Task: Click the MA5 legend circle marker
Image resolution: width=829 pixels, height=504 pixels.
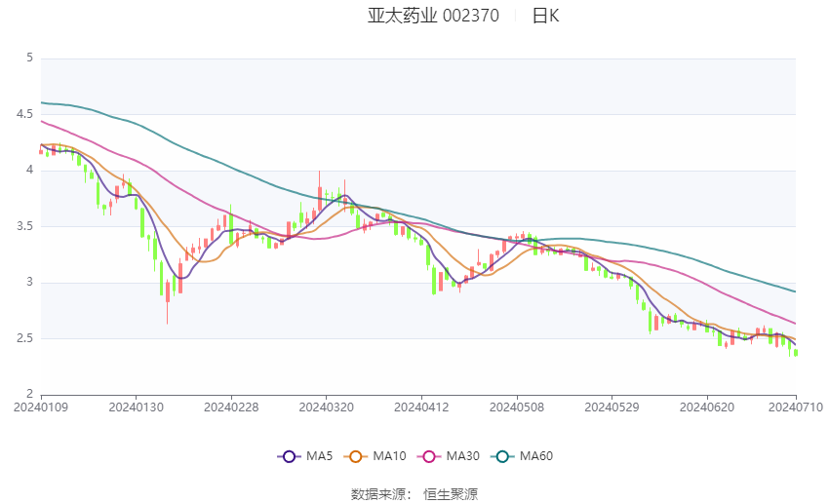Action: coord(288,455)
